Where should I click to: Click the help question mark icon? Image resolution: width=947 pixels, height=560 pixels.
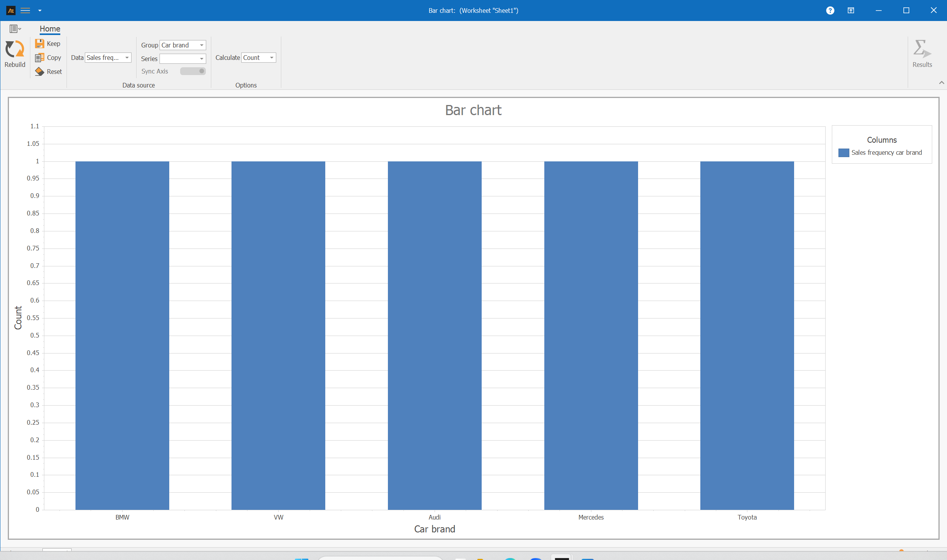[x=830, y=10]
